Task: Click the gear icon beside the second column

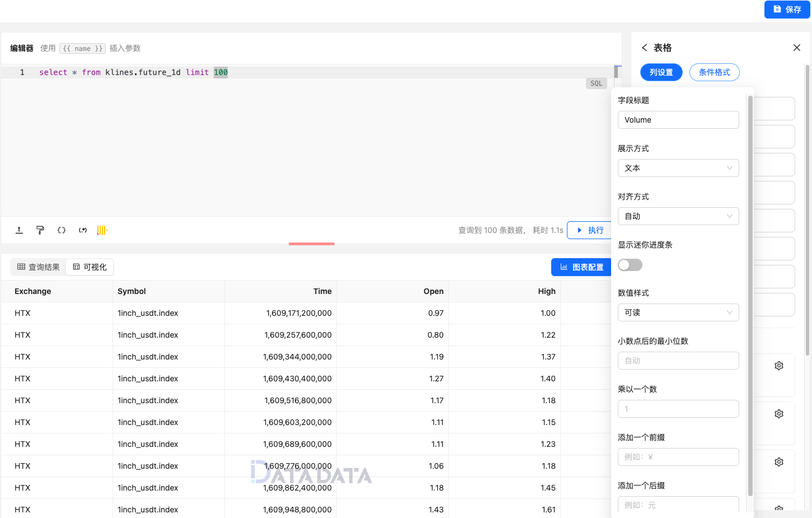Action: click(779, 413)
